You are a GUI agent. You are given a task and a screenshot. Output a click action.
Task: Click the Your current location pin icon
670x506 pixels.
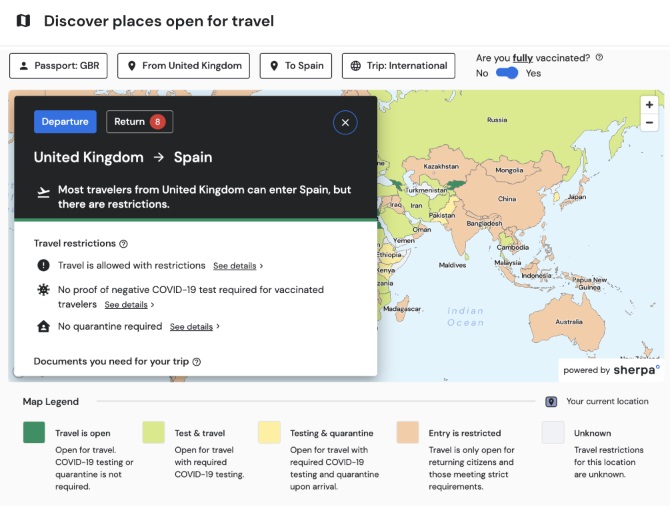(551, 402)
